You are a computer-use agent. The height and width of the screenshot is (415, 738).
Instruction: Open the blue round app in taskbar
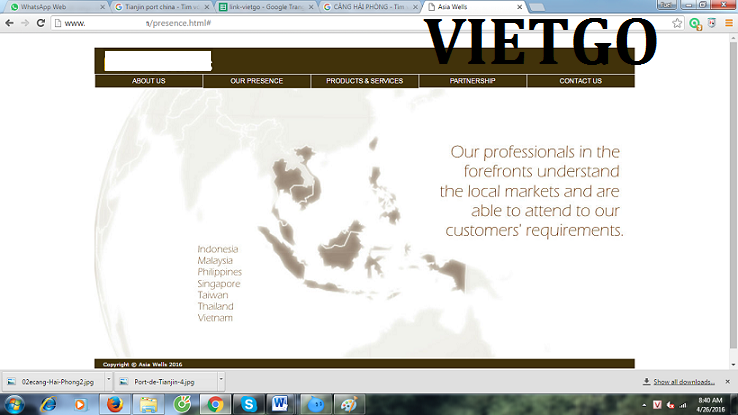point(315,404)
